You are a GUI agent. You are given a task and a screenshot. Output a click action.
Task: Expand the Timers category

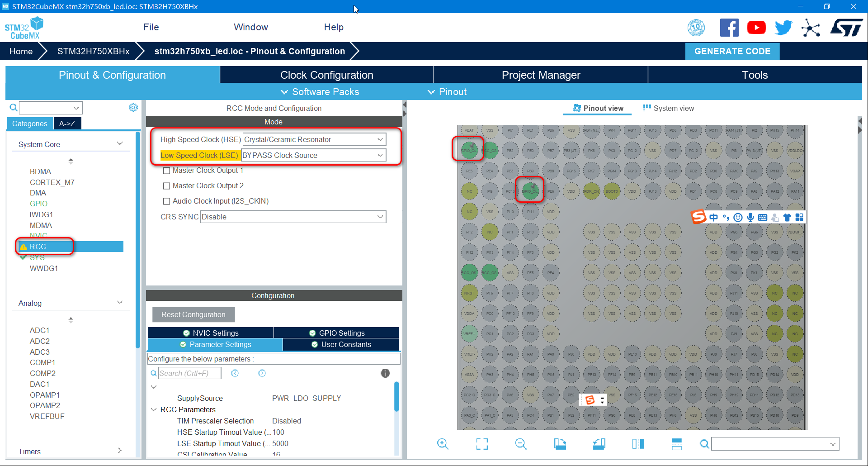pyautogui.click(x=120, y=451)
